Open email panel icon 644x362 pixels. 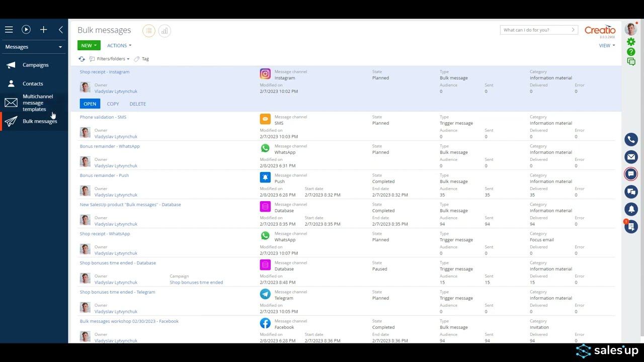point(631,157)
